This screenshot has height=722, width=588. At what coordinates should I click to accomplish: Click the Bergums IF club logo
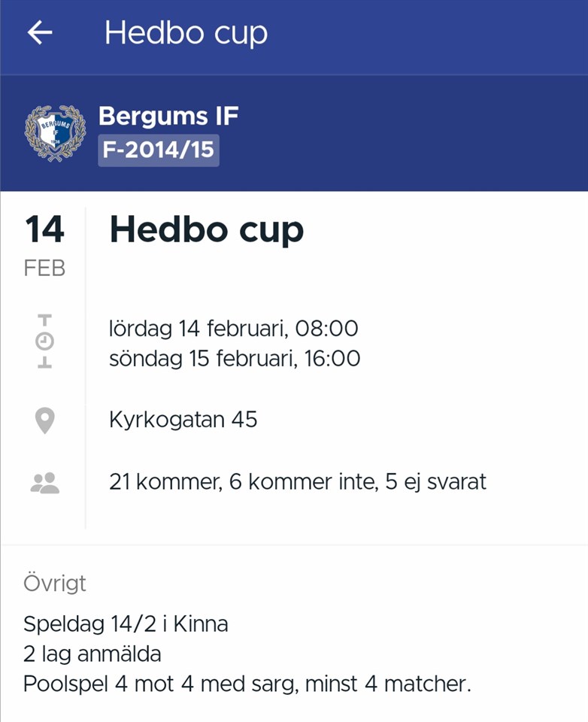(55, 132)
